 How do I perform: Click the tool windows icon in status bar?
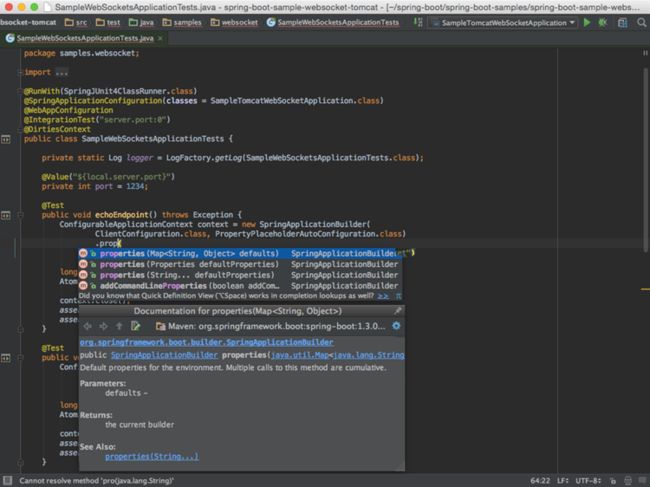click(8, 480)
